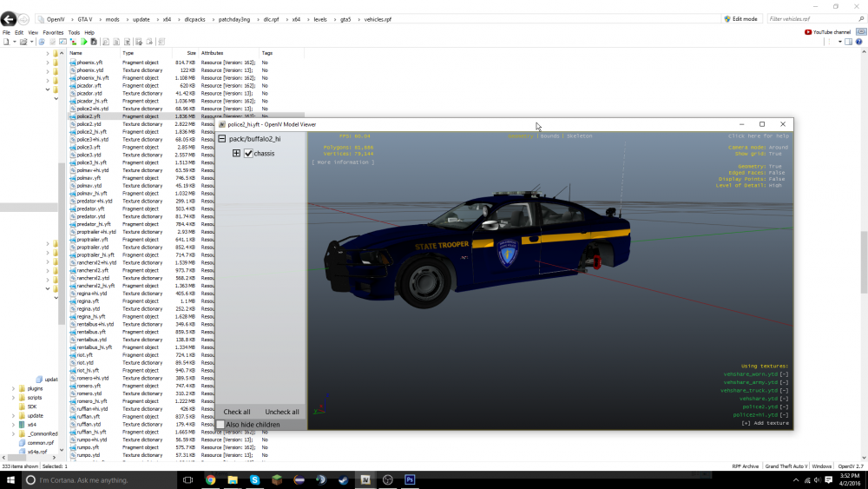Screen dimensions: 868x489
Task: Open the Tools menu
Action: 74,33
